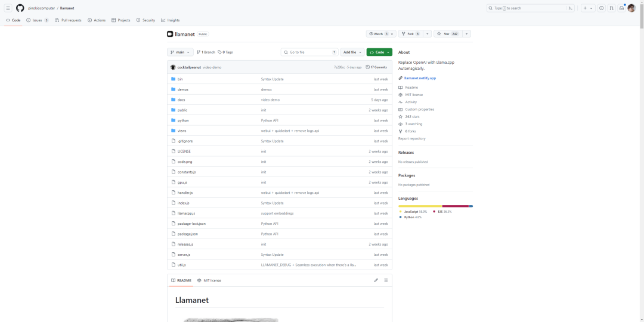The height and width of the screenshot is (322, 644).
Task: Open the Packages heading link
Action: pyautogui.click(x=407, y=175)
